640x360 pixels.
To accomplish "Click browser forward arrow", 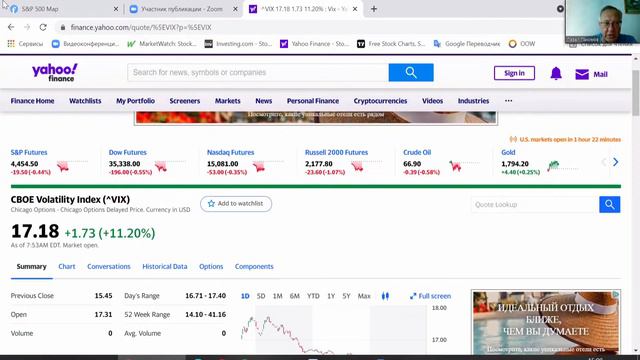I will click(27, 27).
